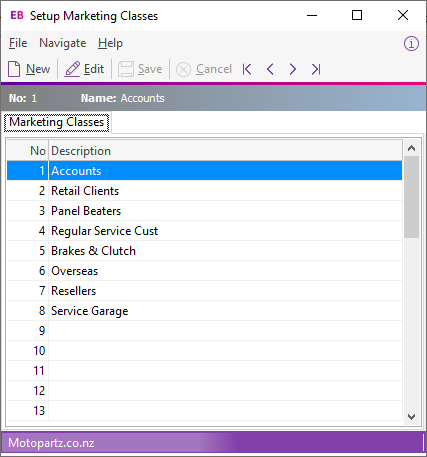The height and width of the screenshot is (457, 427).
Task: Click the vertical scrollbar thumb
Action: [412, 197]
